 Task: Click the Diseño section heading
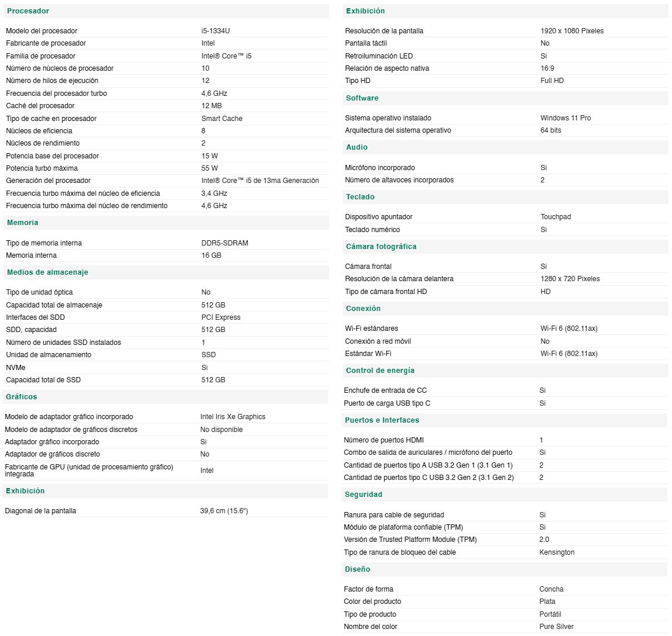(357, 569)
